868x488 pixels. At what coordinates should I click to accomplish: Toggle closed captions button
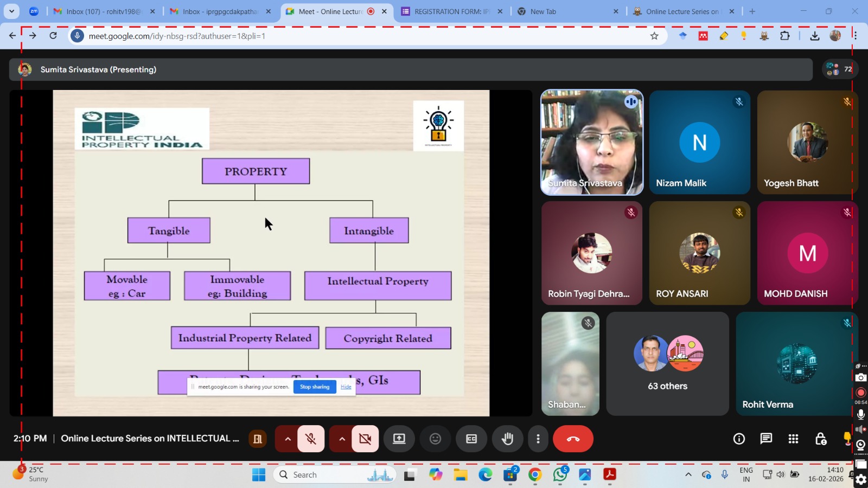click(x=471, y=439)
